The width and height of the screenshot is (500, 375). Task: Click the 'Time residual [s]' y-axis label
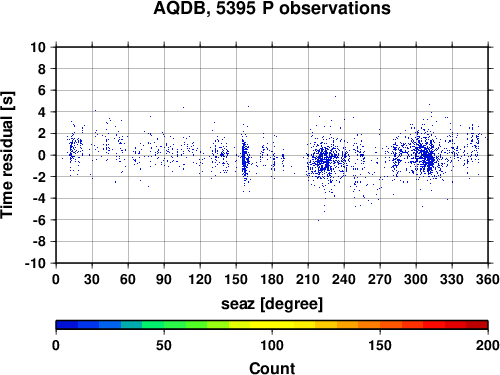[x=7, y=155]
